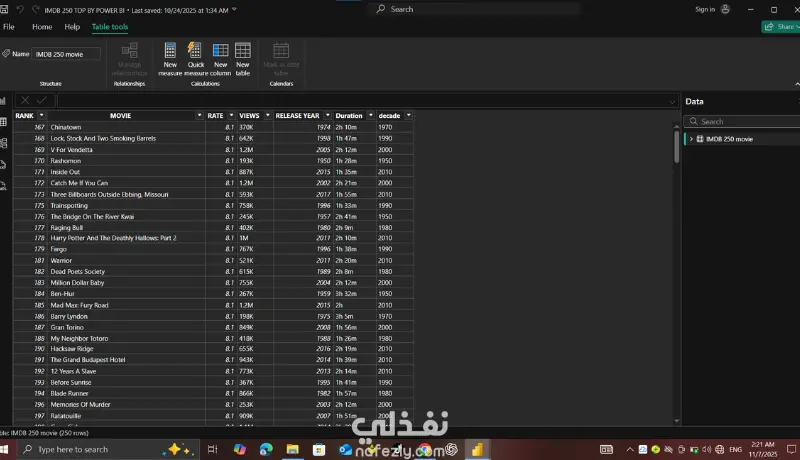The height and width of the screenshot is (460, 800).
Task: Open the Duration column filter dropdown
Action: (371, 116)
